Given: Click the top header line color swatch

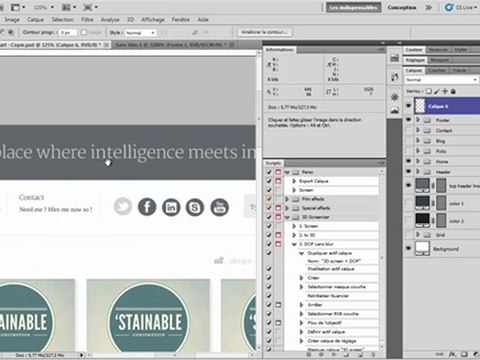Looking at the screenshot, I should (422, 185).
